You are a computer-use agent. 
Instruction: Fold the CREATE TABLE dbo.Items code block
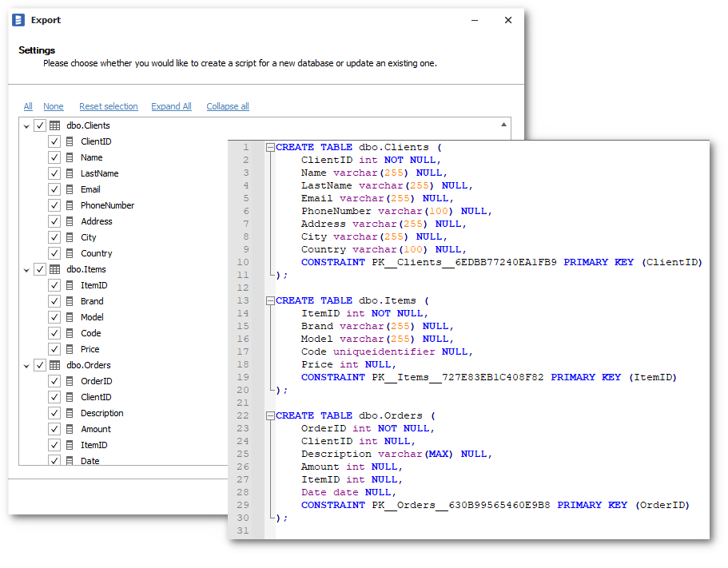[x=270, y=300]
